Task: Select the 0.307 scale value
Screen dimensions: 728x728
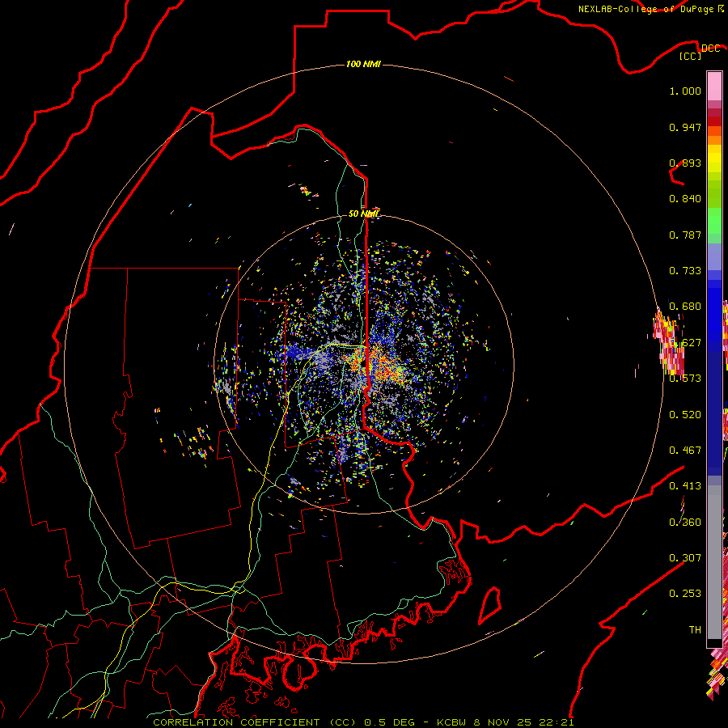Action: 685,558
